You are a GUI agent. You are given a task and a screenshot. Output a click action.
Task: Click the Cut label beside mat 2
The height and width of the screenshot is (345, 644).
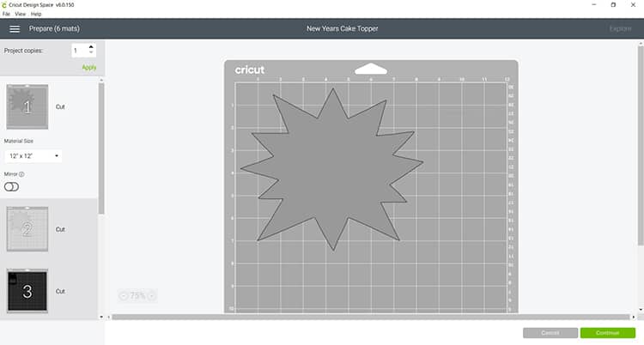(x=60, y=230)
